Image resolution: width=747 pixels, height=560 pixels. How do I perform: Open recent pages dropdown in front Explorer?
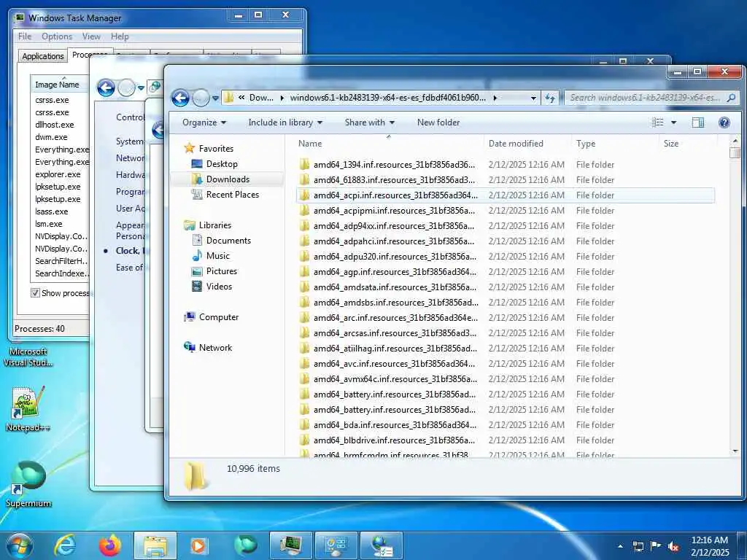(x=215, y=98)
